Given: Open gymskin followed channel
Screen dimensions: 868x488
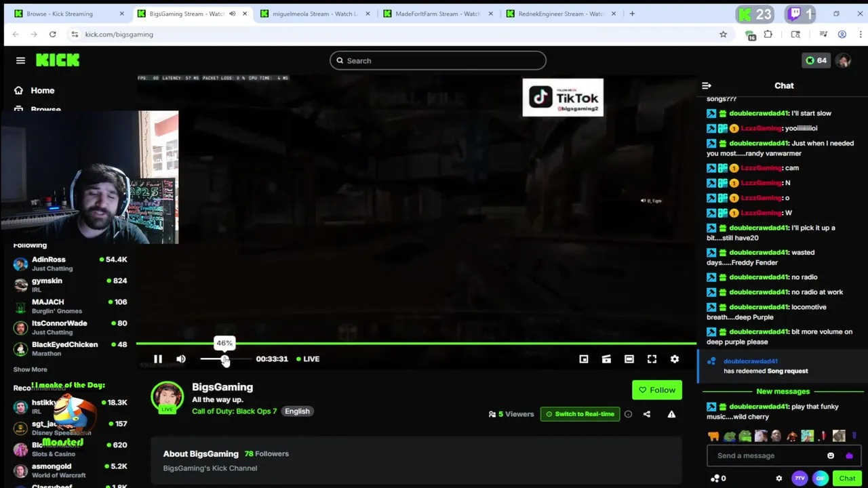Looking at the screenshot, I should pos(70,285).
